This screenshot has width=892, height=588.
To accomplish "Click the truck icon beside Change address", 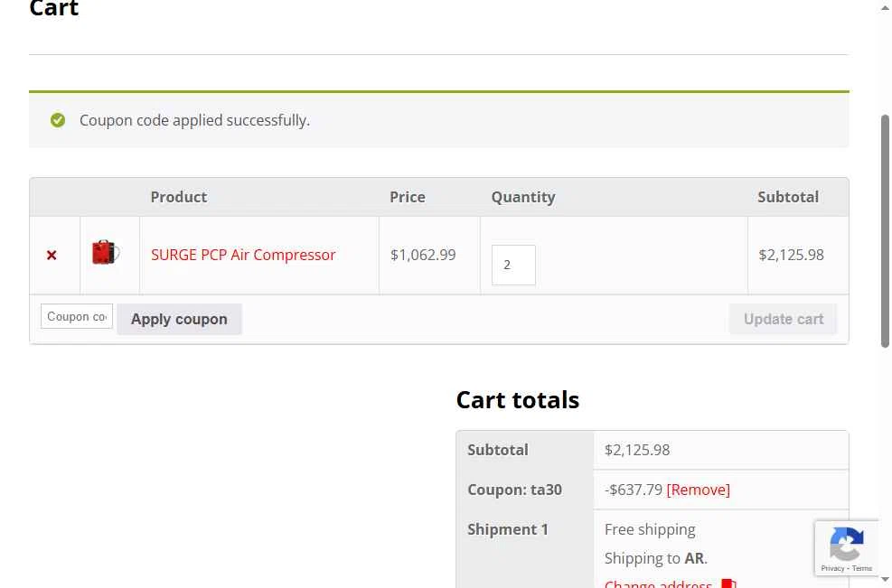I will (x=728, y=584).
